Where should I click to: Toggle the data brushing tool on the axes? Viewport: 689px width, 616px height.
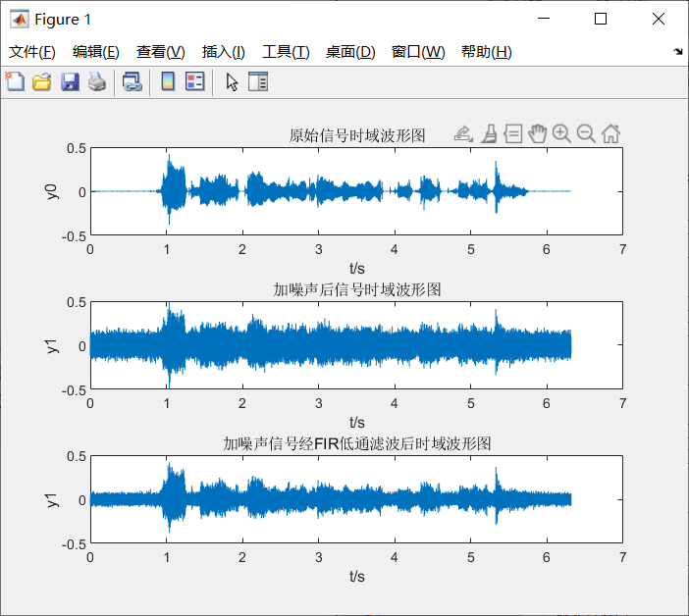[489, 134]
